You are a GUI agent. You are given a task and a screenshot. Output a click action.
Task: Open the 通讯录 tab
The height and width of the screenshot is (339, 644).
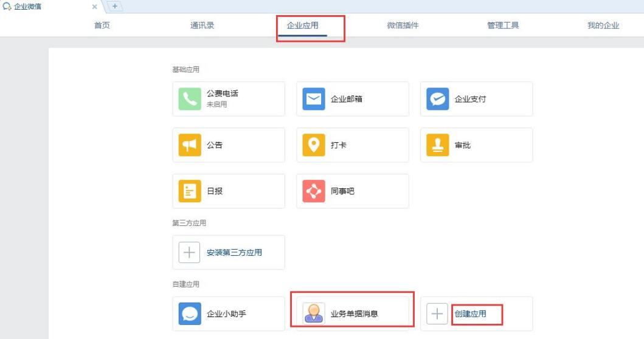[x=202, y=26]
